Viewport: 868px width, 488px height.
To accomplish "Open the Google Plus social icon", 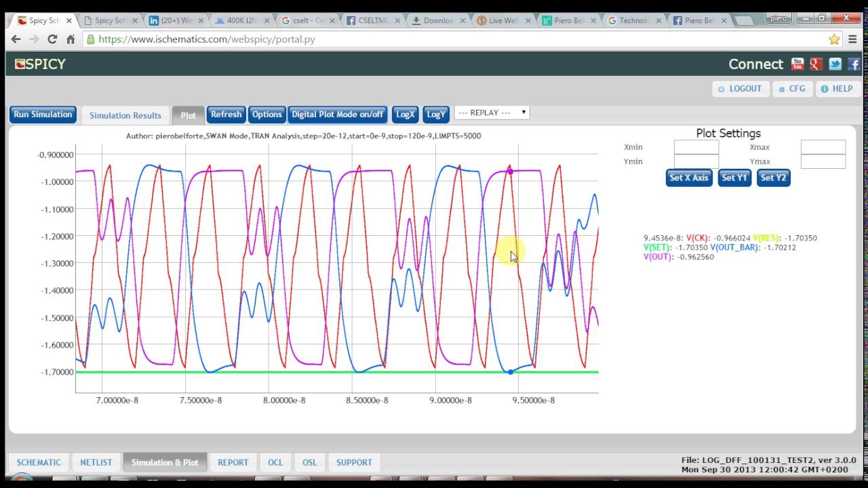I will click(x=816, y=64).
